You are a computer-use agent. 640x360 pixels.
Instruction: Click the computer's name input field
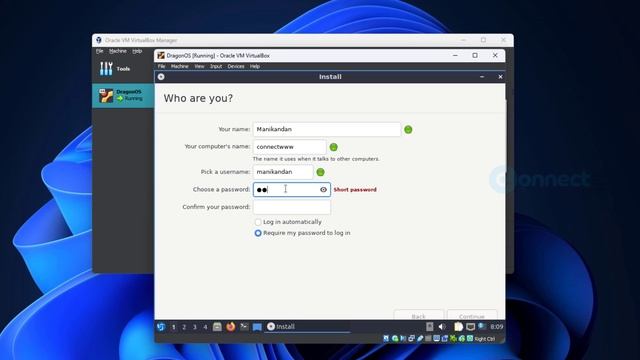289,147
